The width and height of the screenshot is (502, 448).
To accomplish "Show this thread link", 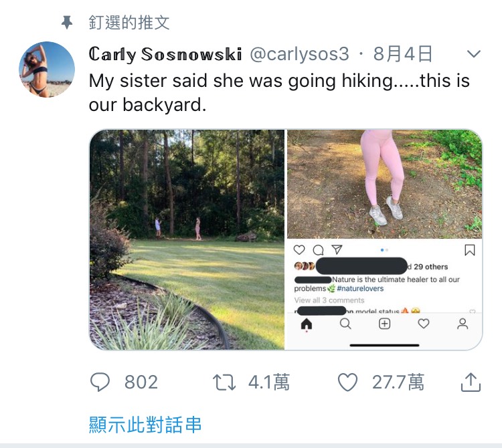I will click(145, 424).
